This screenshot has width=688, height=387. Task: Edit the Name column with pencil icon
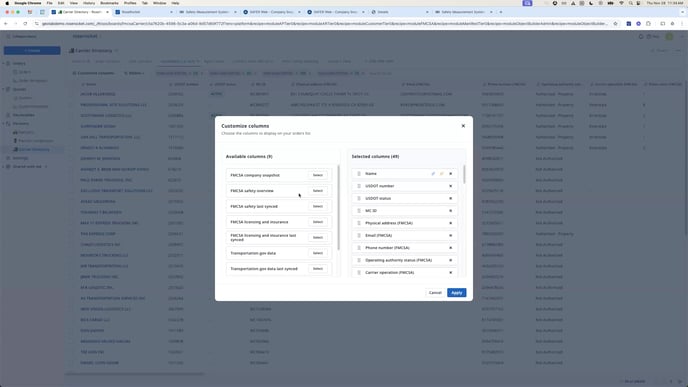pyautogui.click(x=433, y=174)
